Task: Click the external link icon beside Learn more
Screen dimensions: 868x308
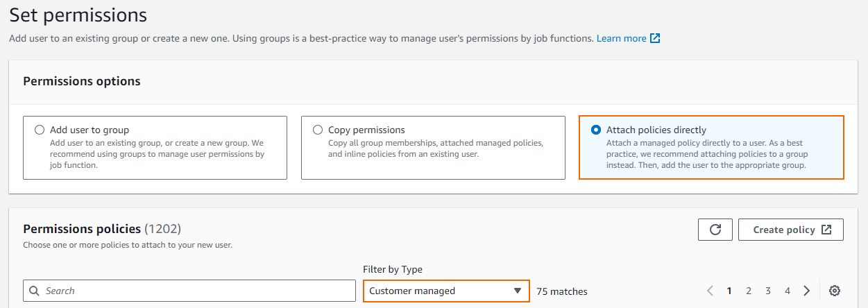Action: [655, 38]
